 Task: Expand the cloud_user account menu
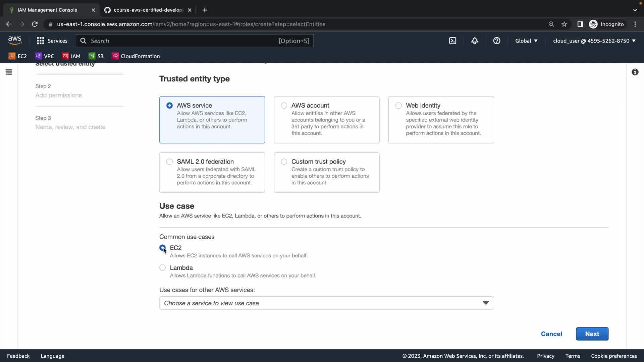pos(594,41)
